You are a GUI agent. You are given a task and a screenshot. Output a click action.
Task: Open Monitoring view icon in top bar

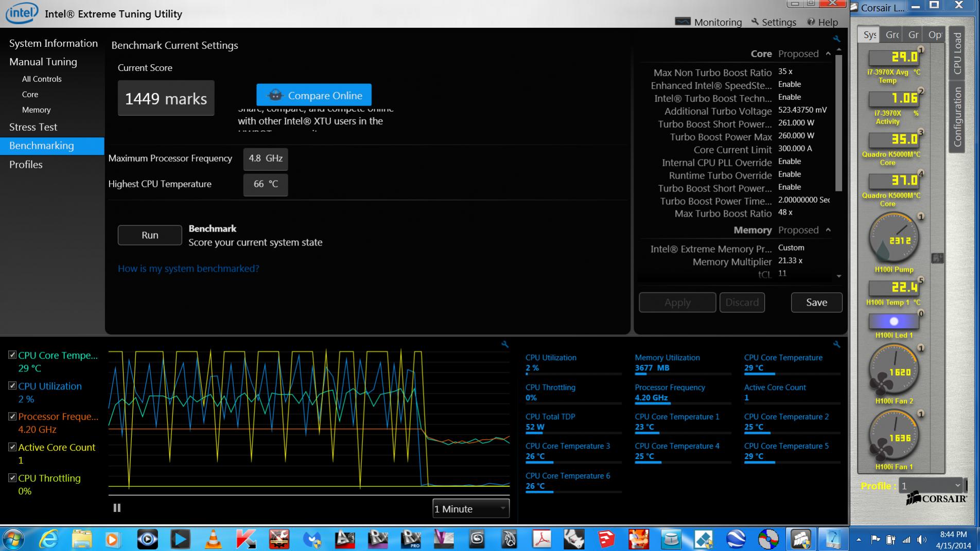pyautogui.click(x=682, y=22)
